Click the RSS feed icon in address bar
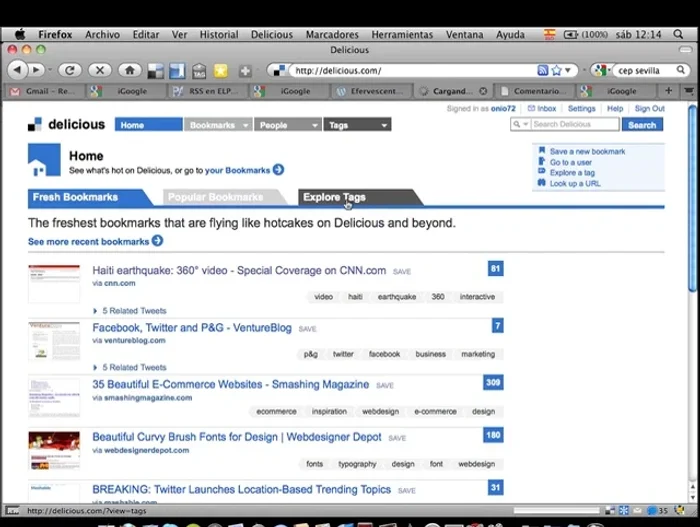The height and width of the screenshot is (527, 700). [542, 70]
